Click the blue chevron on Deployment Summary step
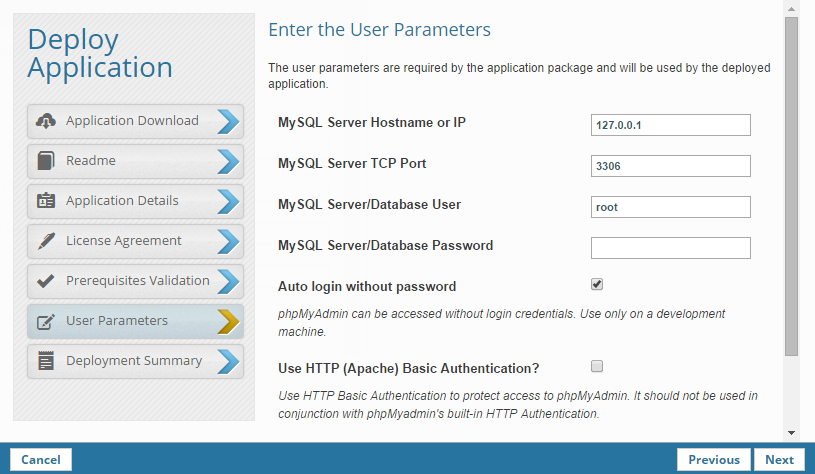The image size is (815, 474). (228, 361)
